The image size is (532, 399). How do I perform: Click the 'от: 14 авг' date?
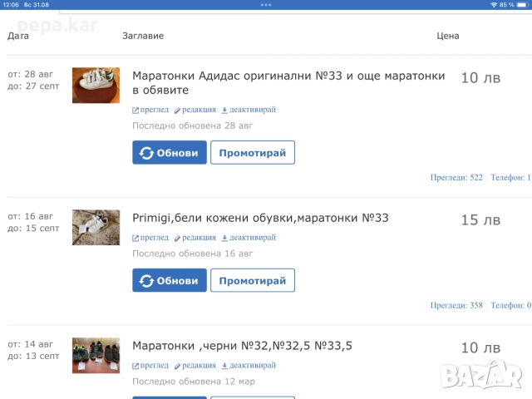[30, 344]
